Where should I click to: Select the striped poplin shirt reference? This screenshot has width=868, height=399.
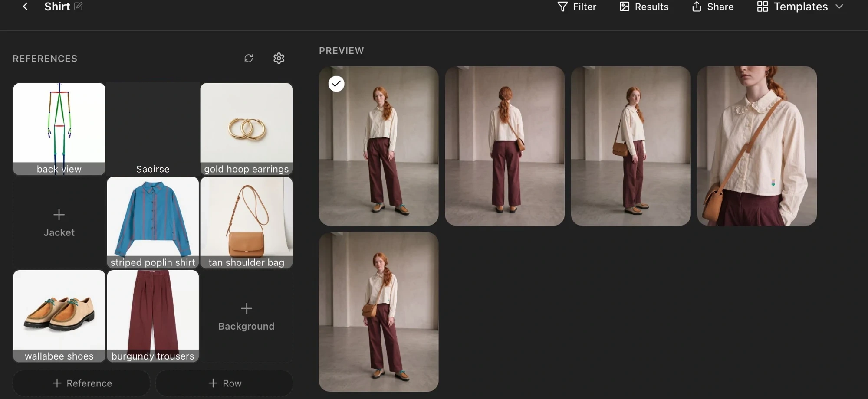point(153,222)
